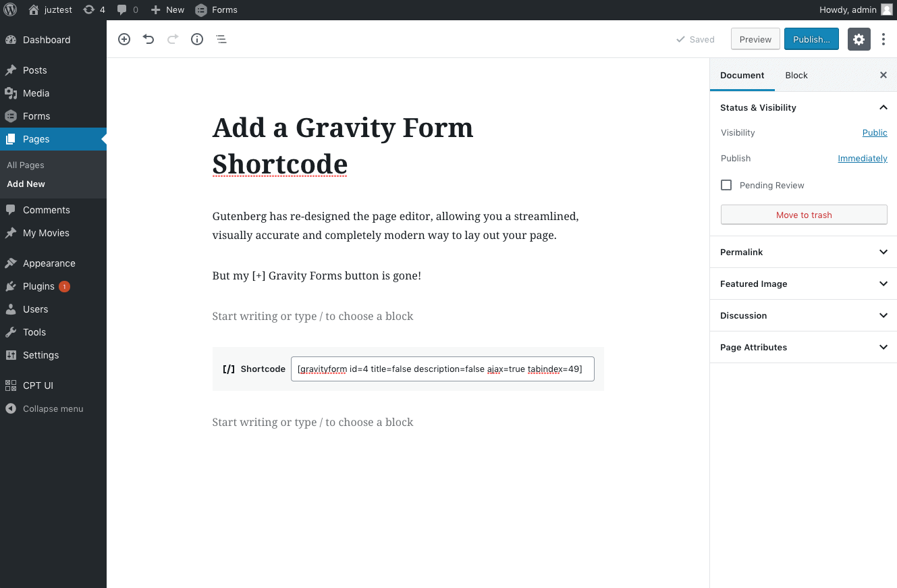The image size is (897, 588).
Task: Click the paragraph starting 'Gutenberg has re-designed'
Action: point(396,226)
